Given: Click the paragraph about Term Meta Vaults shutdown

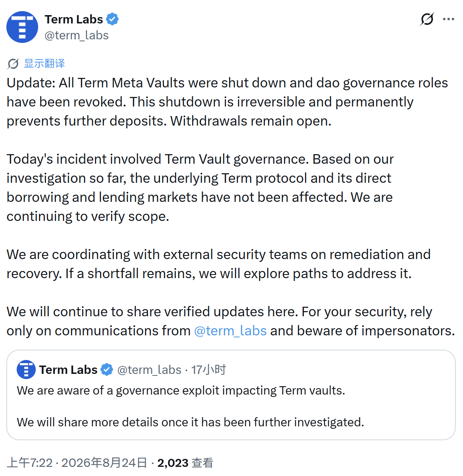Looking at the screenshot, I should pyautogui.click(x=227, y=102).
